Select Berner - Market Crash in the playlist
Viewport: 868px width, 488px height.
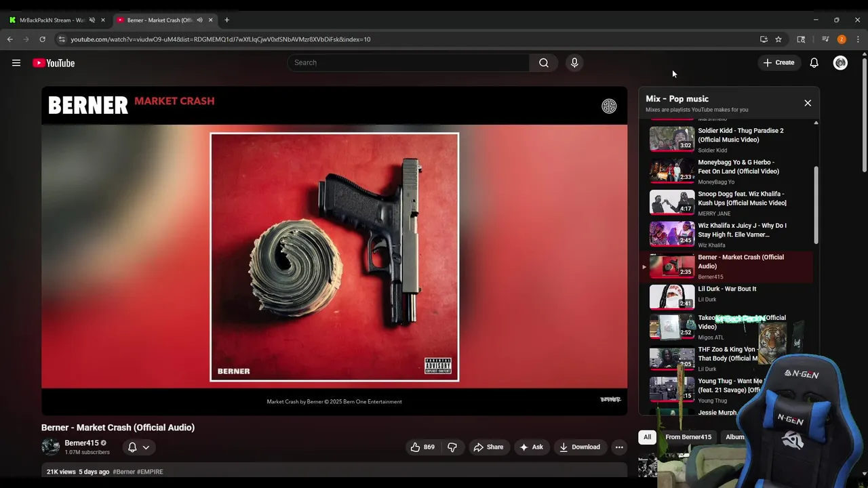pyautogui.click(x=726, y=267)
